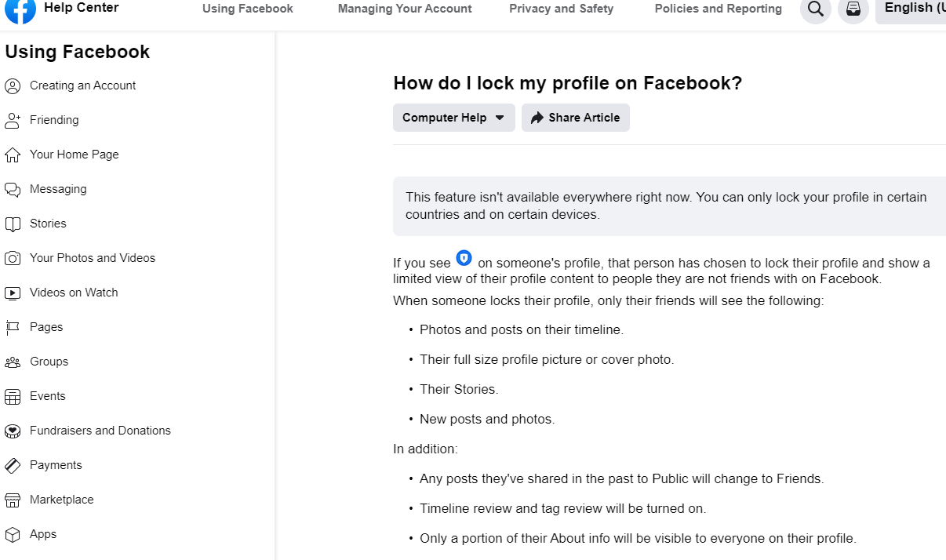
Task: Open the Managing Your Account menu
Action: 405,9
